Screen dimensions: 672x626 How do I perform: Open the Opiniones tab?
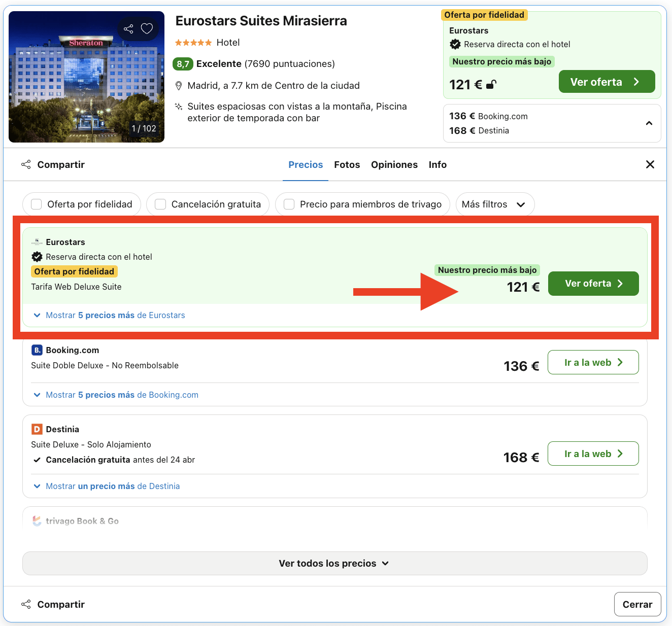click(394, 164)
